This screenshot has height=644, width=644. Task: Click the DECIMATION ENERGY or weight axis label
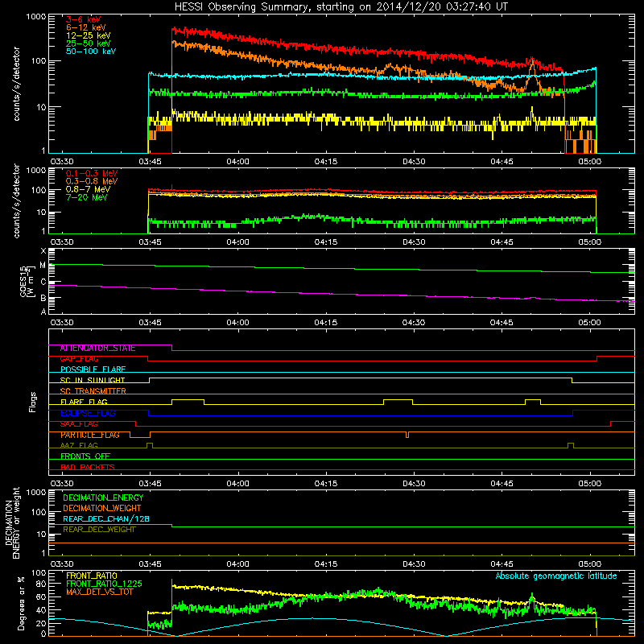tap(12, 522)
